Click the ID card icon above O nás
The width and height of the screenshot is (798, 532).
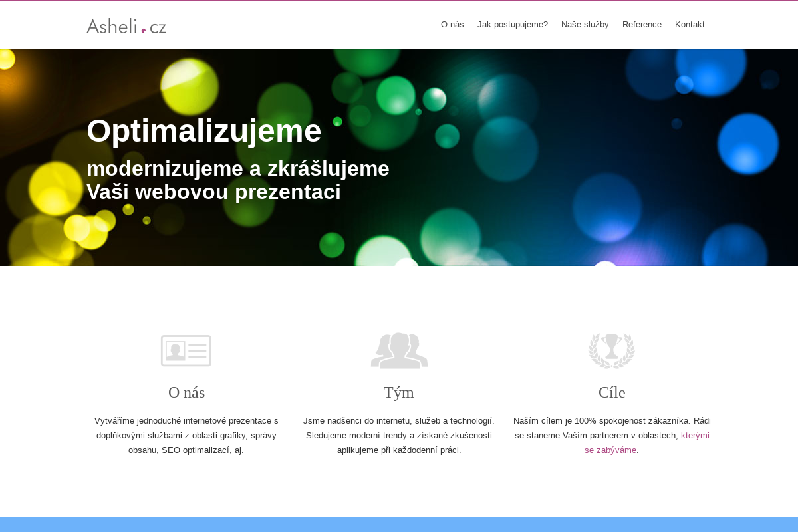[186, 350]
